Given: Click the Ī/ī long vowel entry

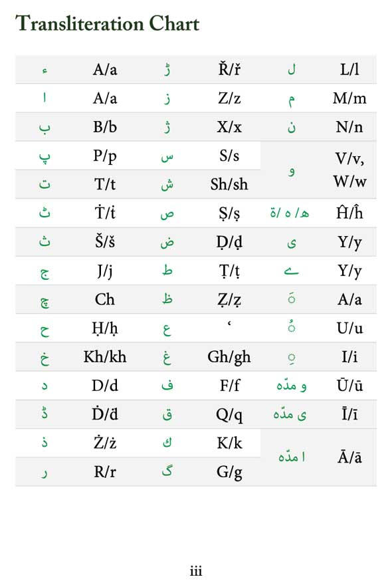Looking at the screenshot, I should pyautogui.click(x=349, y=413).
